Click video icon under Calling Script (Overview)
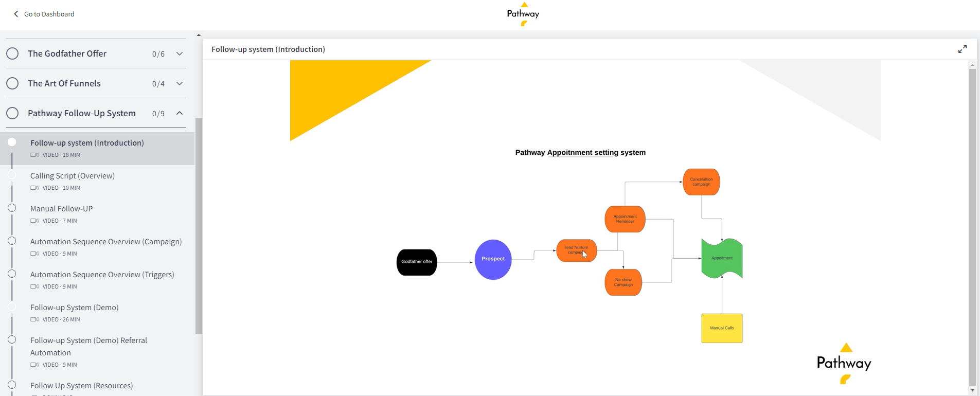The width and height of the screenshot is (980, 396). 34,188
